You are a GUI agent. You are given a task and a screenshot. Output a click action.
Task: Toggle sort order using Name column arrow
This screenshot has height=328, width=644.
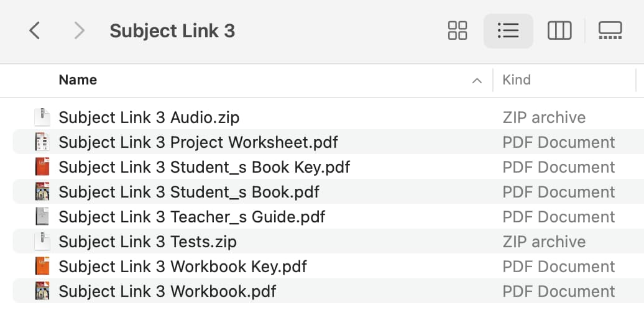pyautogui.click(x=477, y=81)
